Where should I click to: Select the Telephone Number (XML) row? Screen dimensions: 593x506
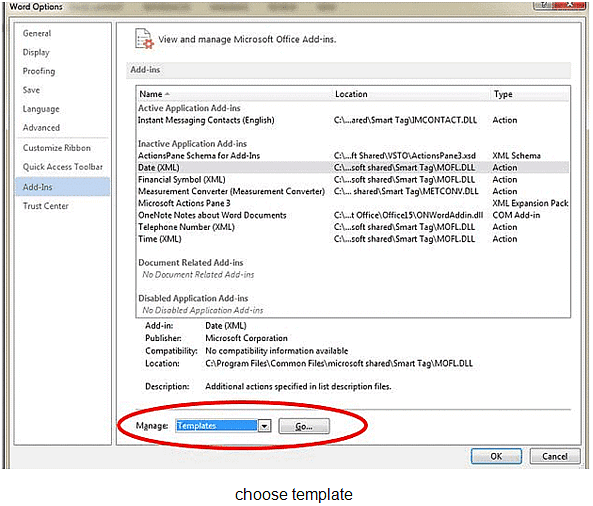pos(352,227)
